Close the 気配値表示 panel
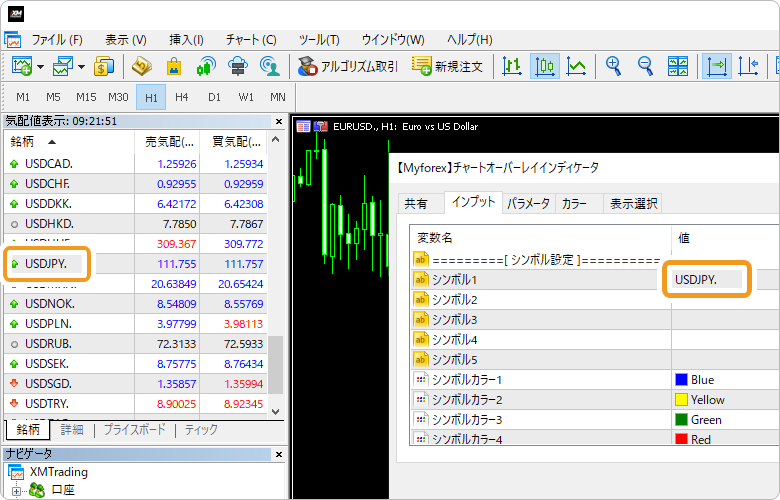This screenshot has width=780, height=500. tap(279, 121)
